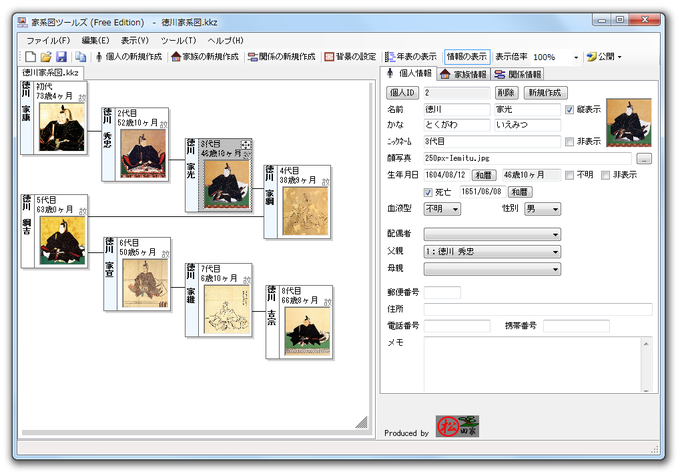680x474 pixels.
Task: Toggle the 縦表示 vertical display checkbox
Action: pyautogui.click(x=569, y=110)
